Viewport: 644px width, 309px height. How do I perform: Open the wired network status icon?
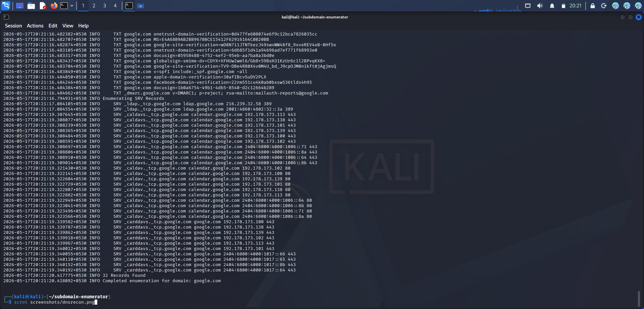coord(528,6)
